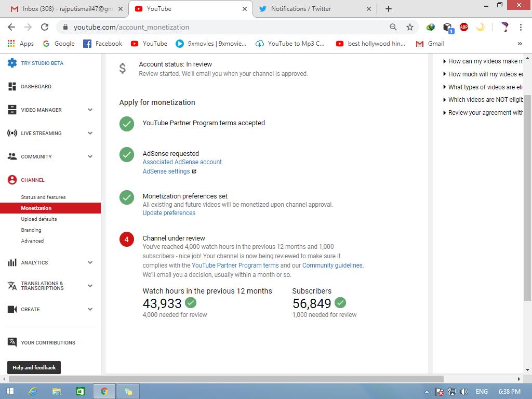This screenshot has width=532, height=399.
Task: Expand the Community section chevron
Action: click(90, 156)
